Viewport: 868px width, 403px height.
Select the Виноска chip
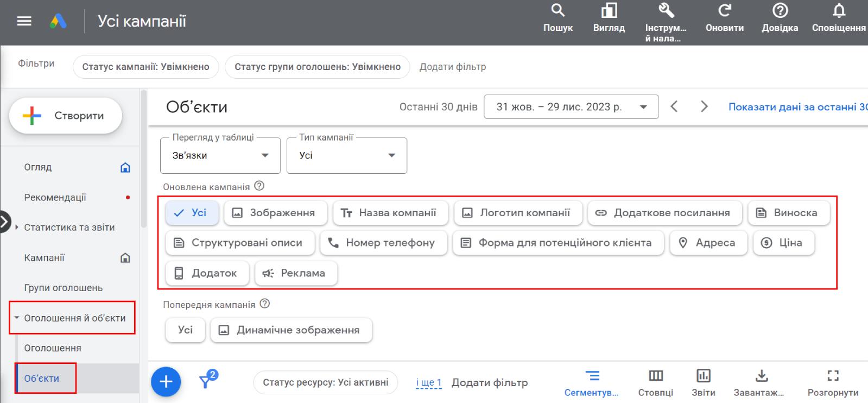(x=789, y=213)
